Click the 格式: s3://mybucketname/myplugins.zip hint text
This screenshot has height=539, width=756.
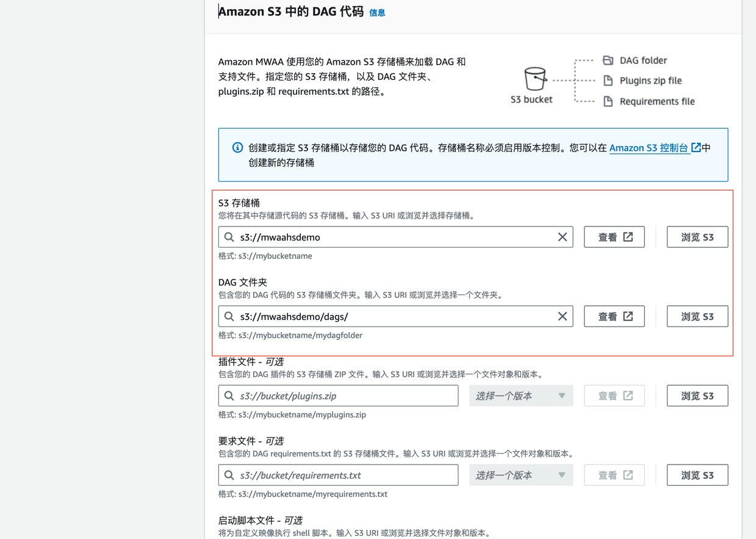292,414
